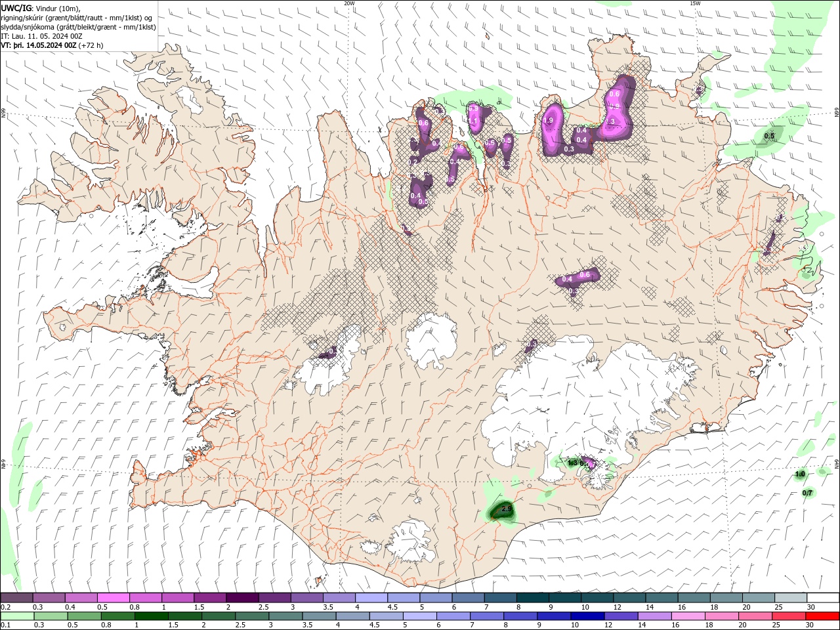This screenshot has width=840, height=630.
Task: Click the 'UWC/IG: Vindur (10m)' title line
Action: (x=40, y=8)
